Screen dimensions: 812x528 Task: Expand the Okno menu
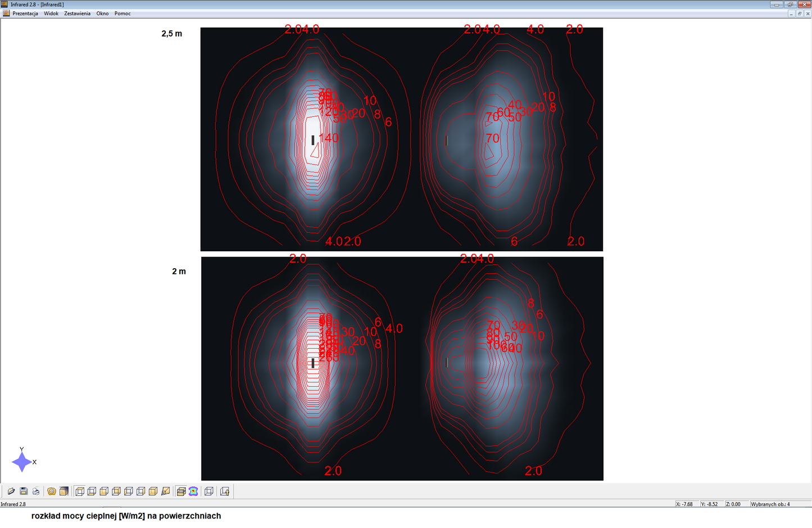coord(102,13)
